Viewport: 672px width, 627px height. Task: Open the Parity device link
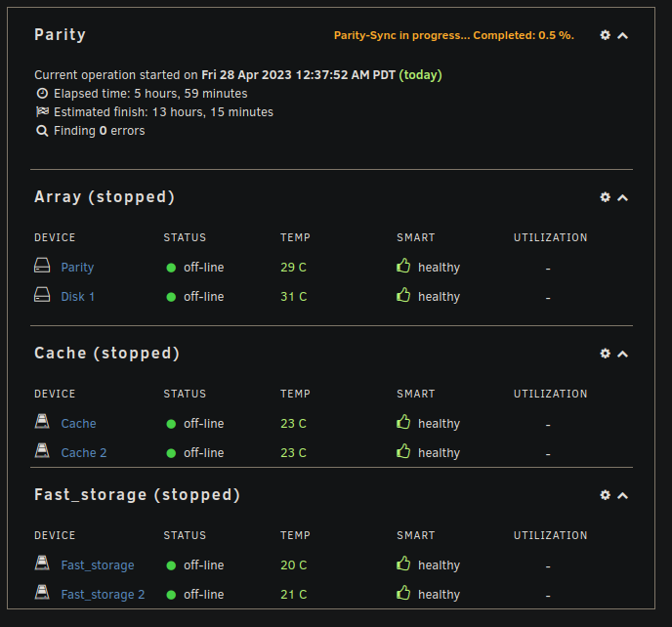[x=77, y=268]
